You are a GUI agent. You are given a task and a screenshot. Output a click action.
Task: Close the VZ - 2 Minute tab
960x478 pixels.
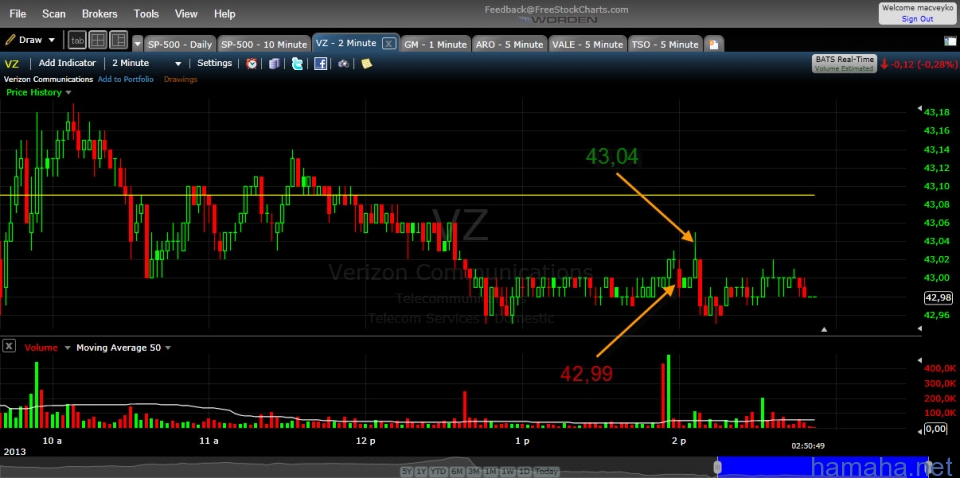click(388, 43)
